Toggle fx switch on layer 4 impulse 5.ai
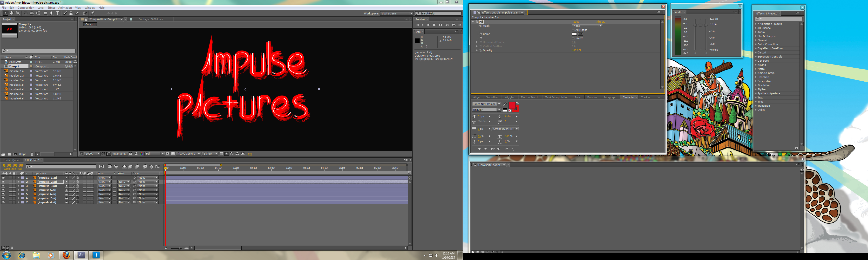 click(77, 190)
